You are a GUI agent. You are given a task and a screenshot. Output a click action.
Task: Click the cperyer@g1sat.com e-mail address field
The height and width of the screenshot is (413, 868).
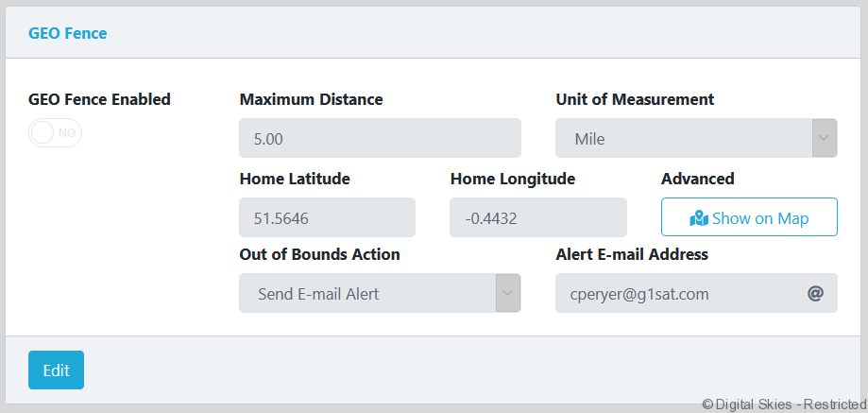(678, 294)
